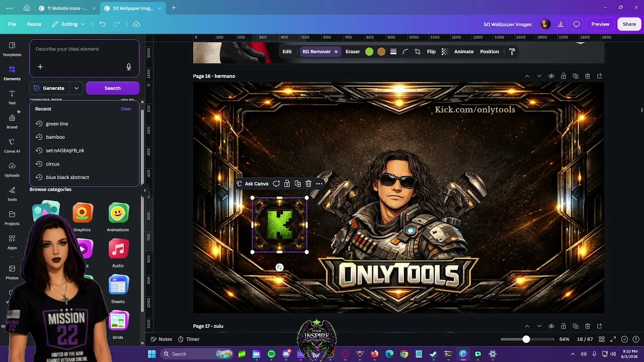The width and height of the screenshot is (644, 362).
Task: Move Page 17 up with chevron
Action: (527, 326)
